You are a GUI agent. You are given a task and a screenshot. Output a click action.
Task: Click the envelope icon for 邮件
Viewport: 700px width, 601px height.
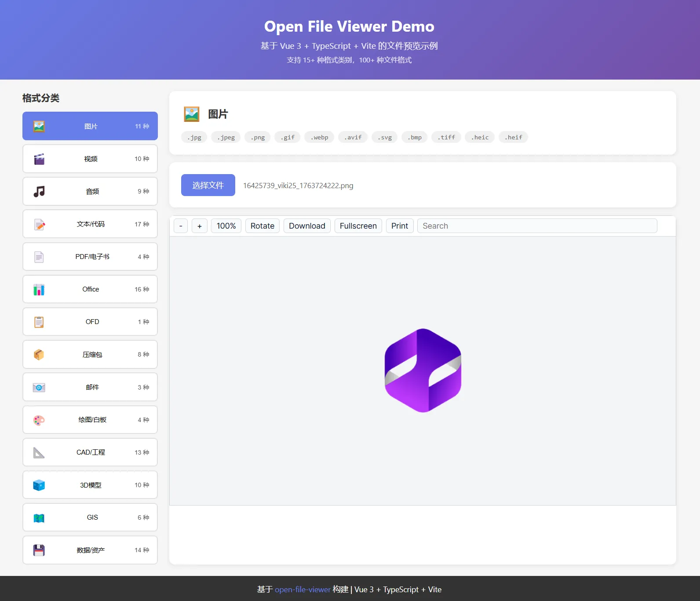(x=39, y=387)
